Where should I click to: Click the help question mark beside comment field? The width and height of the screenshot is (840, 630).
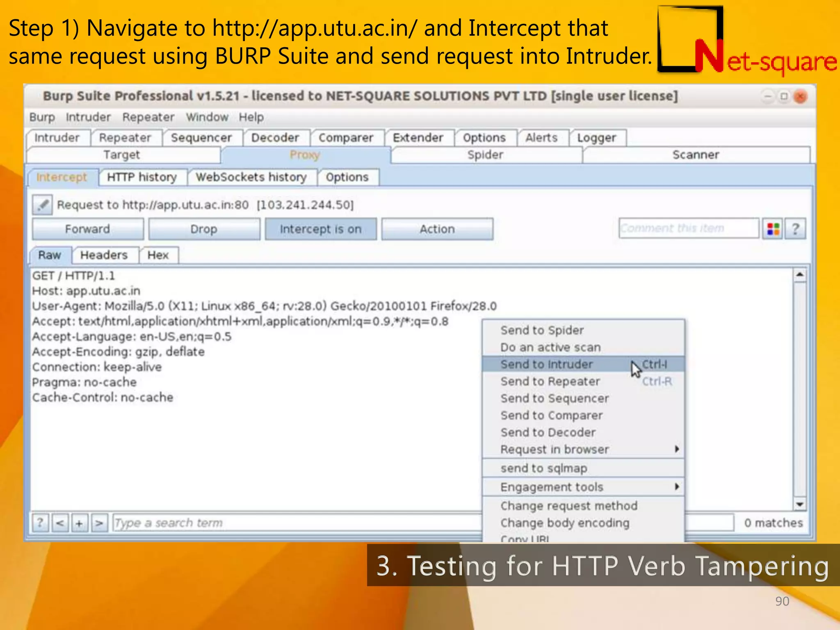pos(795,228)
